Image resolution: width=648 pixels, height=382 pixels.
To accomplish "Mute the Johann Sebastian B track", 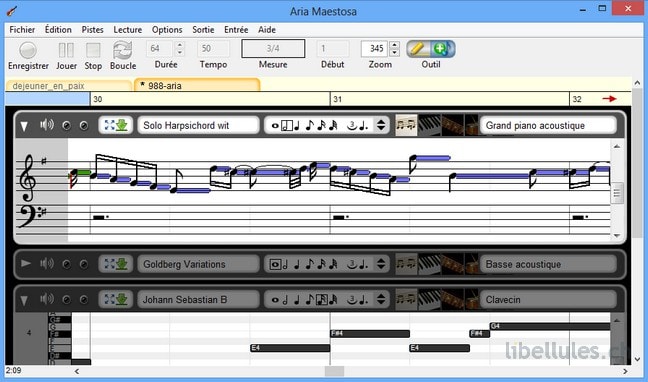I will pos(47,299).
